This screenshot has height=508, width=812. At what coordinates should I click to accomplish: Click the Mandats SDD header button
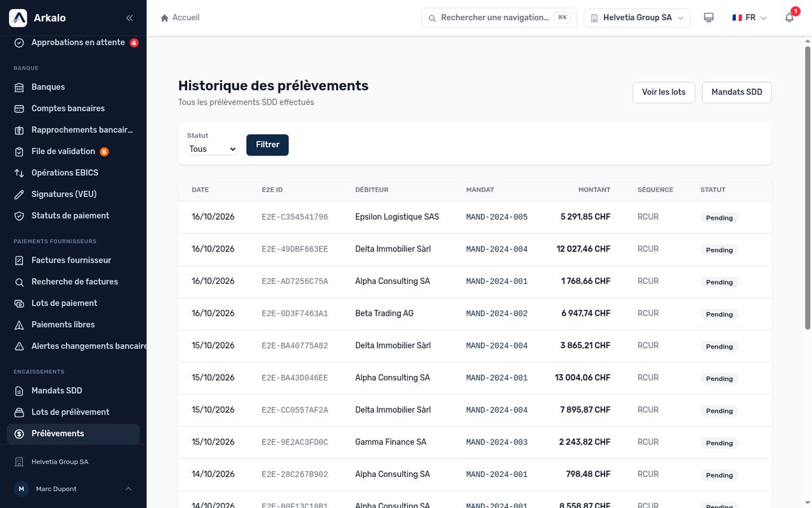coord(737,92)
